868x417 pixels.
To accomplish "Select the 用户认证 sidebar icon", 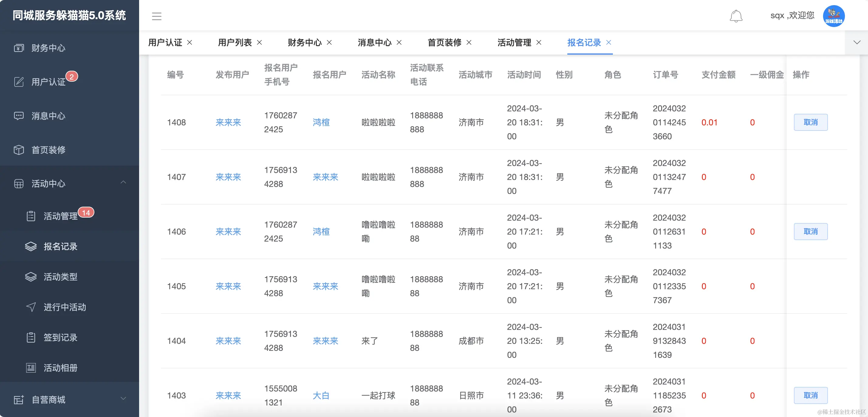I will pos(19,82).
